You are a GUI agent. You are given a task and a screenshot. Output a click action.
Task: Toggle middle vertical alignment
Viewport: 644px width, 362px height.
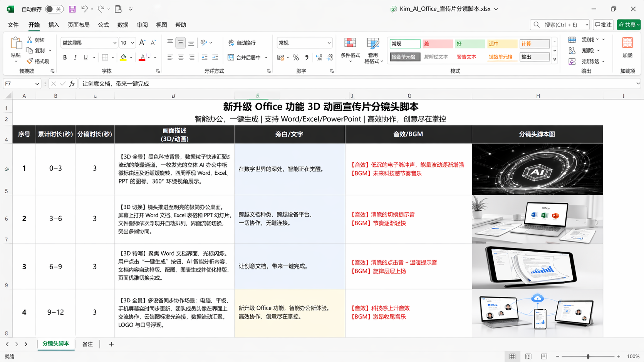181,43
